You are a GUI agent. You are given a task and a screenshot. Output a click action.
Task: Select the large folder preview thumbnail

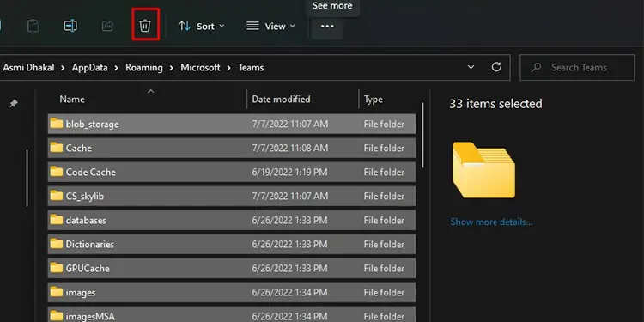(x=483, y=170)
